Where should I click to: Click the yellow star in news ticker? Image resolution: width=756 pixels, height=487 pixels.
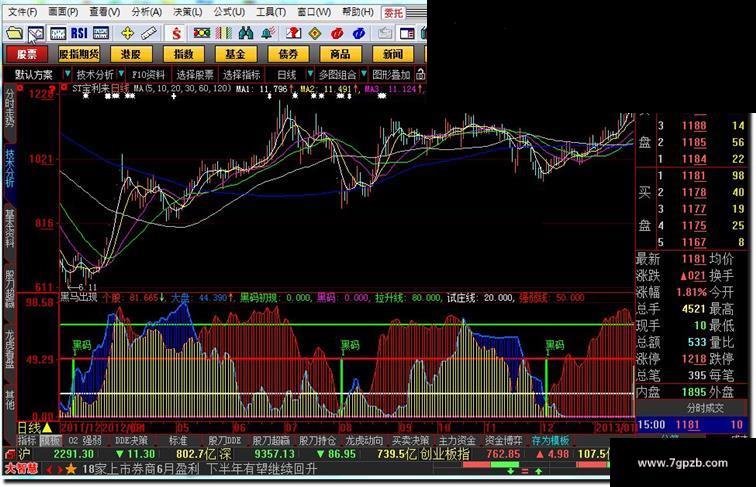70,469
